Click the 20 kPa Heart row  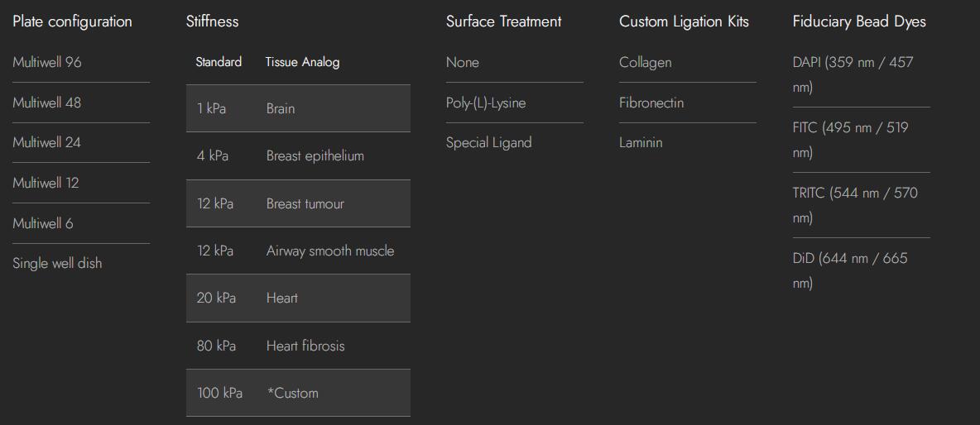pos(297,298)
